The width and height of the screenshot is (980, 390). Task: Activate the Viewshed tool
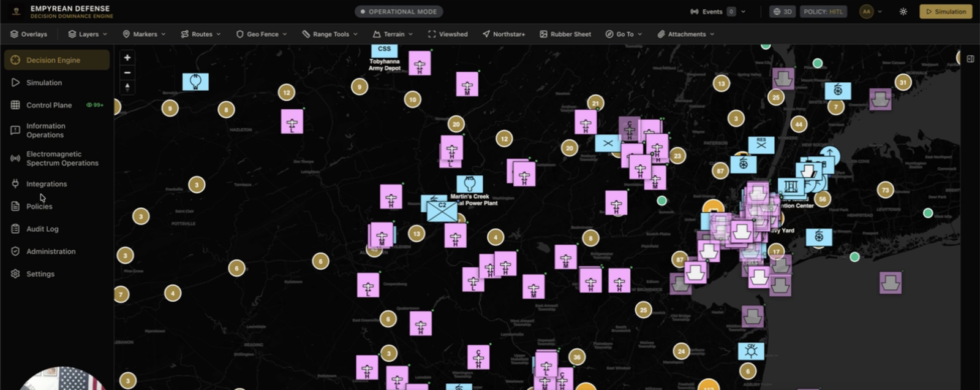[x=448, y=34]
